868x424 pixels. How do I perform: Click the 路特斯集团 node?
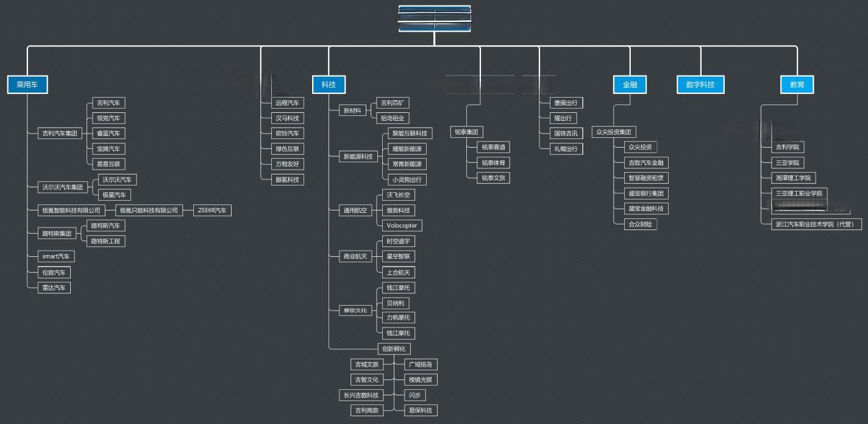pos(56,233)
